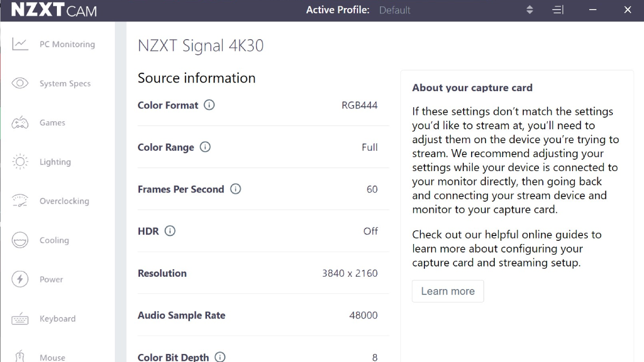The image size is (644, 362).
Task: Open the Overclocking section
Action: click(64, 201)
